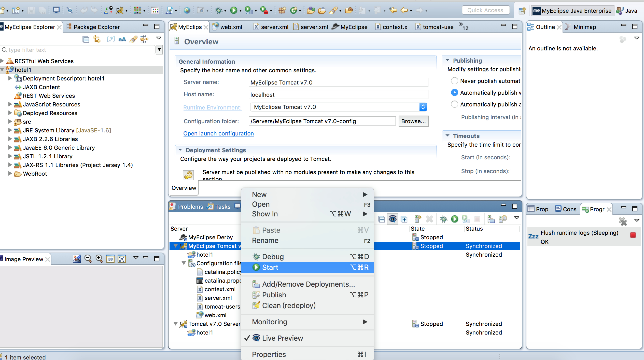Expand the WebRoot folder in hotel1
This screenshot has width=644, height=360.
point(10,174)
